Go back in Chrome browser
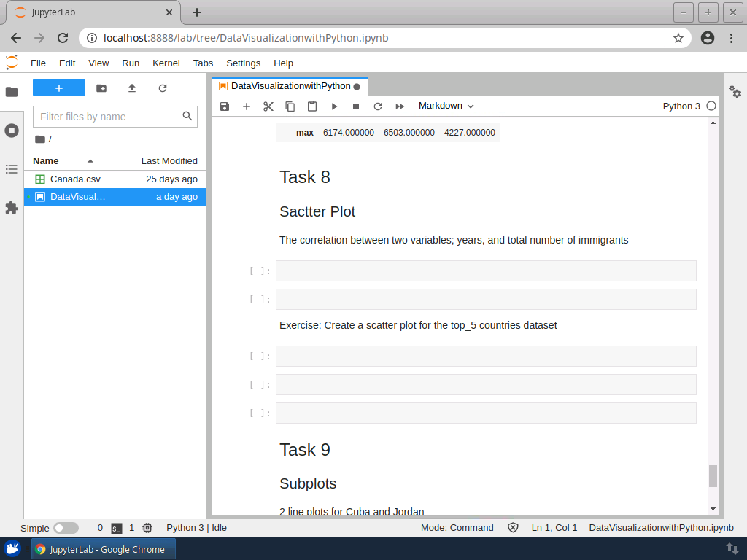This screenshot has height=560, width=747. [x=16, y=38]
